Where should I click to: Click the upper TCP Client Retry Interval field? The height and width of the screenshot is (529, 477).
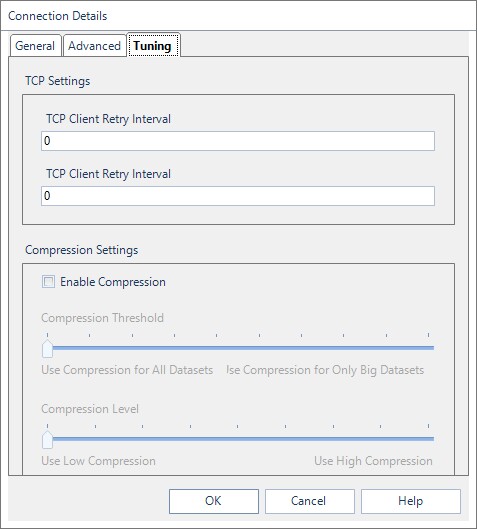pyautogui.click(x=238, y=141)
